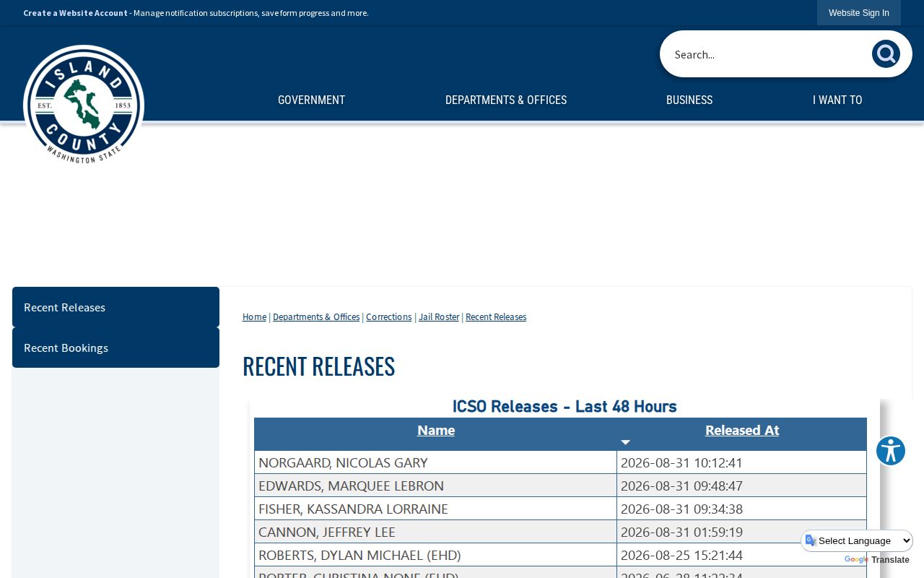Viewport: 924px width, 578px height.
Task: Click Departments & Offices breadcrumb link
Action: pos(316,317)
